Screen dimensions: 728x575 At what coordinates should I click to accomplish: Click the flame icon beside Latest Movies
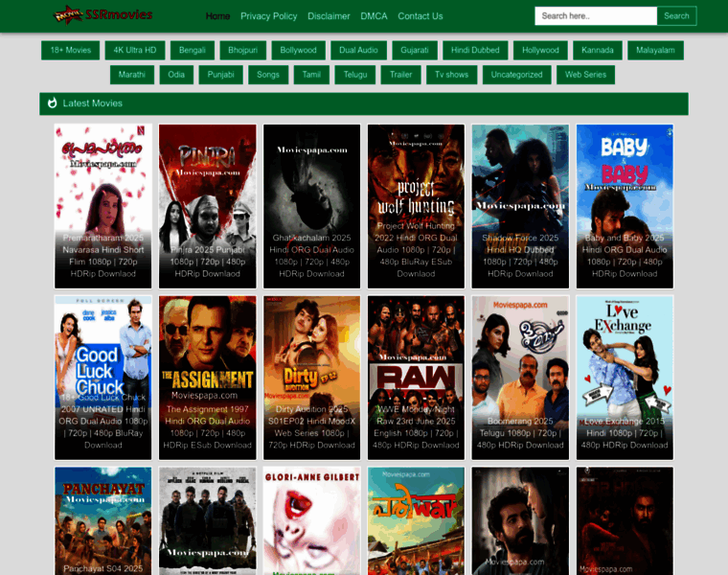53,103
